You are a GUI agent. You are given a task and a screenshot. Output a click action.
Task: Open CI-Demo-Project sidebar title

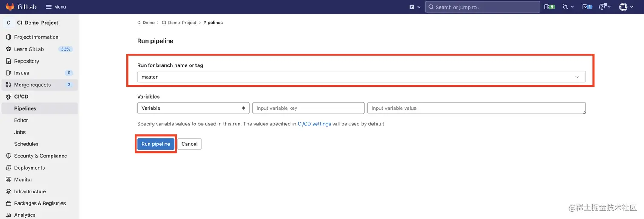click(38, 23)
